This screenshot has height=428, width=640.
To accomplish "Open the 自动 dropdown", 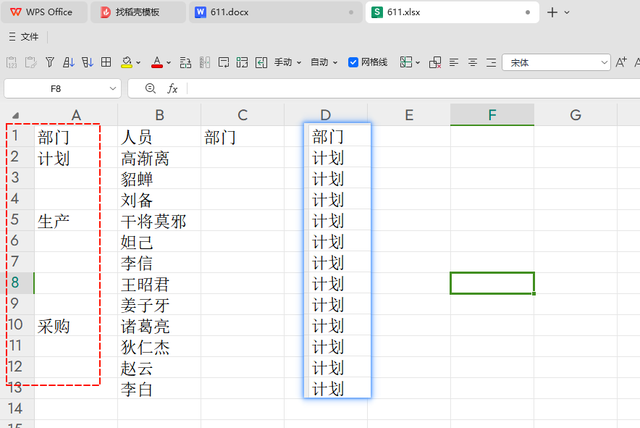I will [x=324, y=62].
